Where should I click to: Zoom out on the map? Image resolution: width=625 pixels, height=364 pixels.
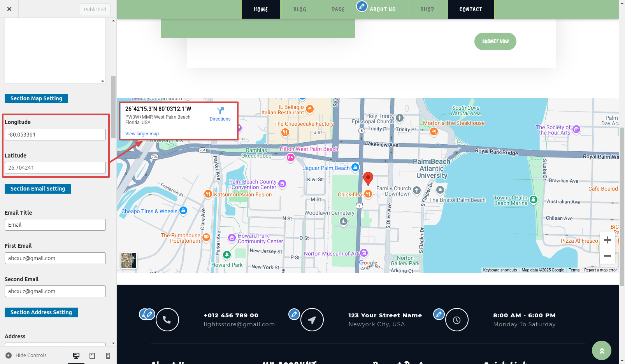coord(607,256)
